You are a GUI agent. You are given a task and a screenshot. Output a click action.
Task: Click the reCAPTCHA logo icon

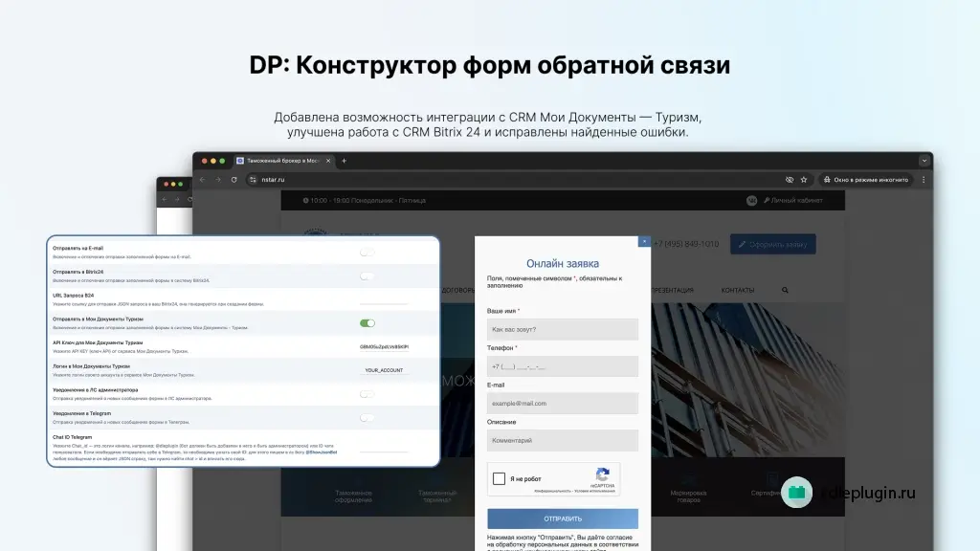603,474
